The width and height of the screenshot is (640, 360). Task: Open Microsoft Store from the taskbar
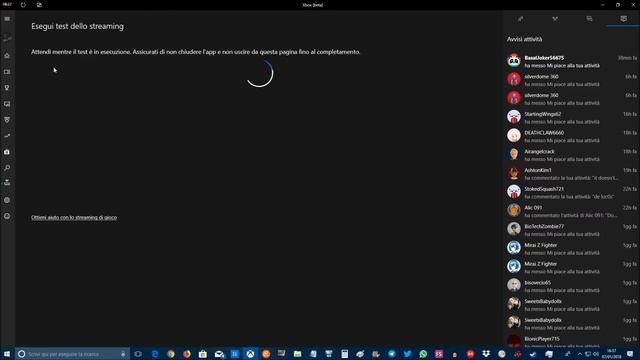click(x=202, y=354)
